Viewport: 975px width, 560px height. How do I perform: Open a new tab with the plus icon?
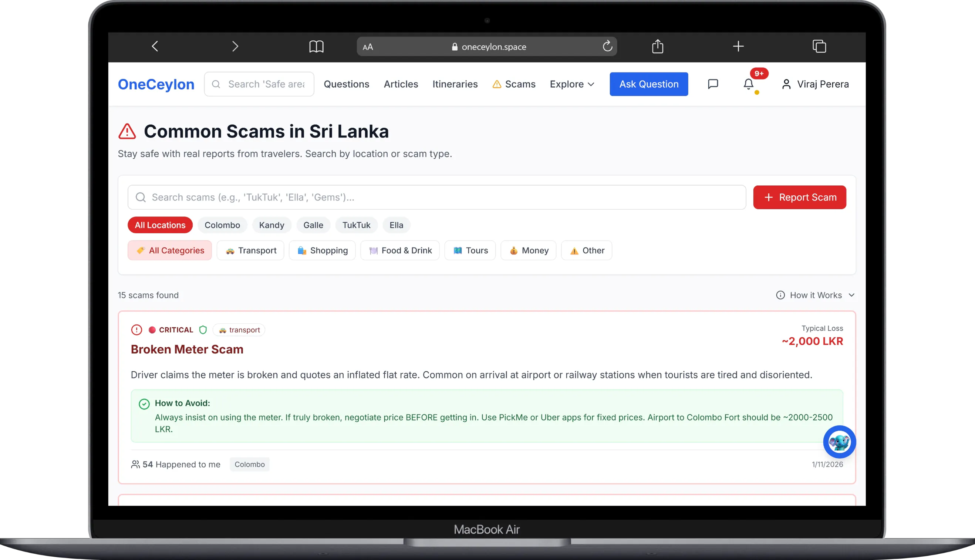click(x=738, y=47)
